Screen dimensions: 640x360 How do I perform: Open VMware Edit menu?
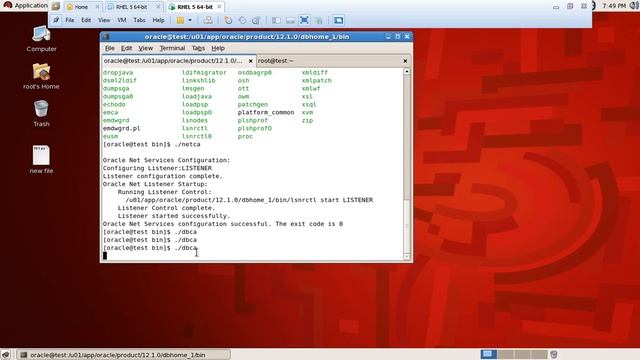[x=86, y=20]
